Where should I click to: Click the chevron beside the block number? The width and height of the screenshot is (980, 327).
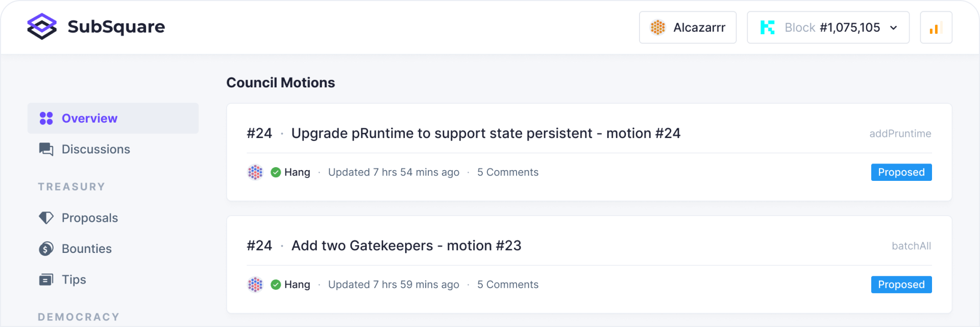click(x=893, y=28)
